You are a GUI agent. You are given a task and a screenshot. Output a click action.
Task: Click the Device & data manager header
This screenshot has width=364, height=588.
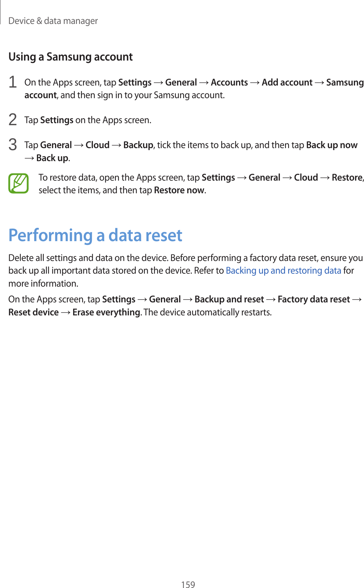(x=53, y=21)
